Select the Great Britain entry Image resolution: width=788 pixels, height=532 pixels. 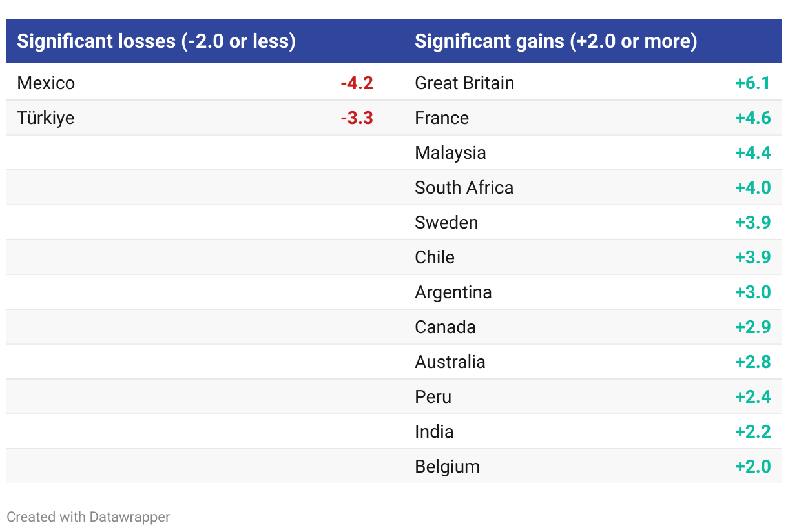[x=465, y=83]
